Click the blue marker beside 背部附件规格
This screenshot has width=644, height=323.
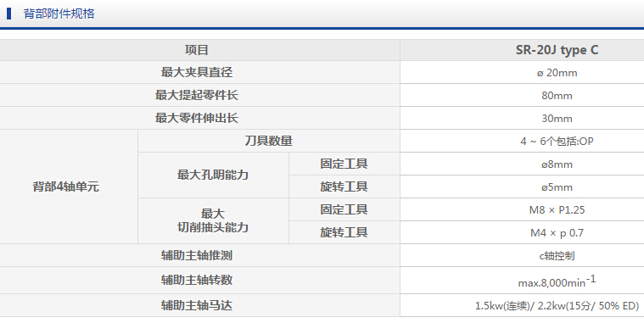[x=9, y=14]
